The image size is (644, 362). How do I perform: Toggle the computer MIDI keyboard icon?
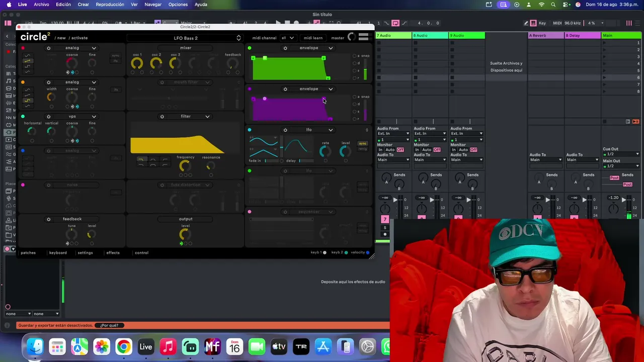533,23
